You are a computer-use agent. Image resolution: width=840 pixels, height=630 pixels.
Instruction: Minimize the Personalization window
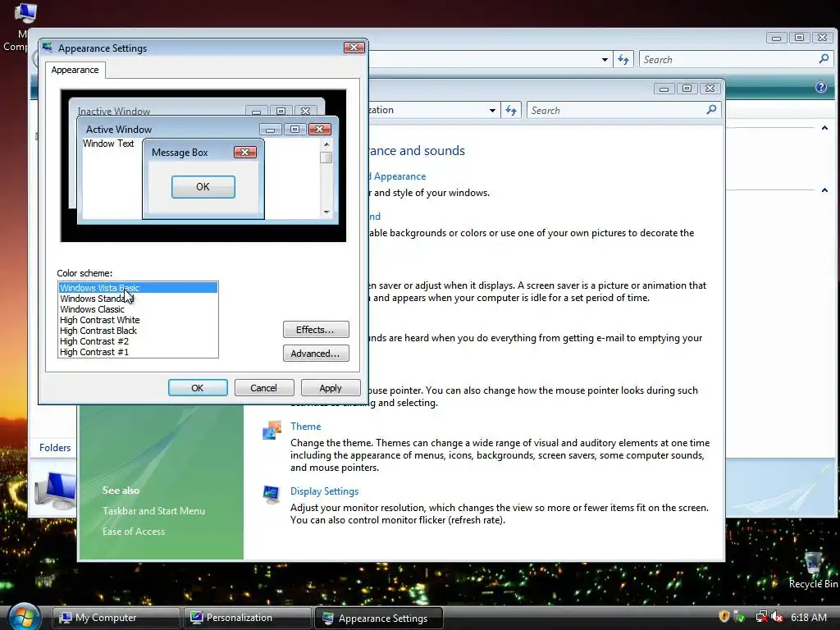point(664,89)
